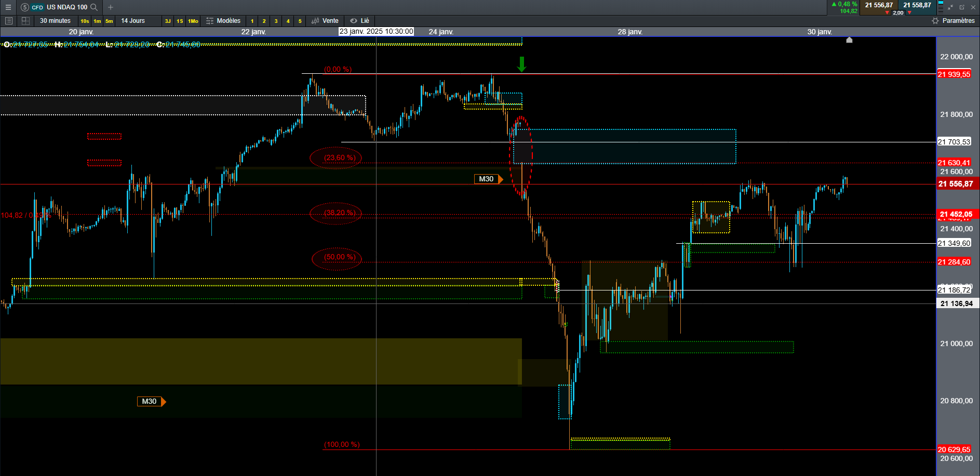Expand the 14 Jours period dropdown

tap(133, 21)
